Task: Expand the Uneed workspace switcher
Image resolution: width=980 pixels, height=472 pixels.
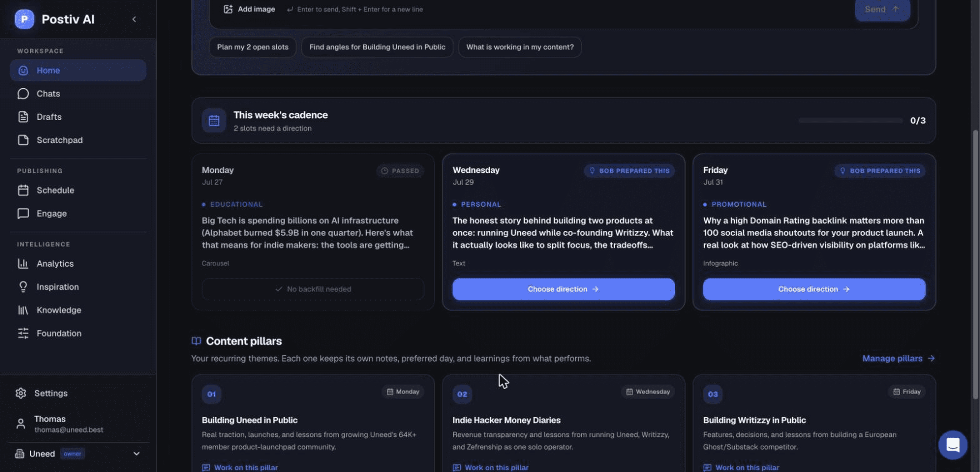Action: click(136, 453)
